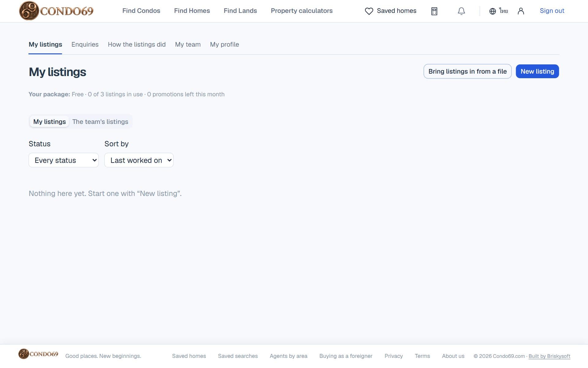Open Property calculators in the header
Image resolution: width=588 pixels, height=368 pixels.
click(x=302, y=11)
